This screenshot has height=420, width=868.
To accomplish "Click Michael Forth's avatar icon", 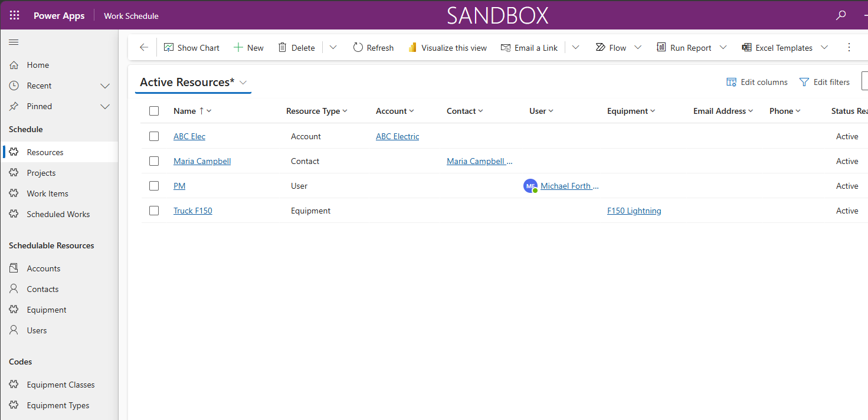I will (530, 186).
